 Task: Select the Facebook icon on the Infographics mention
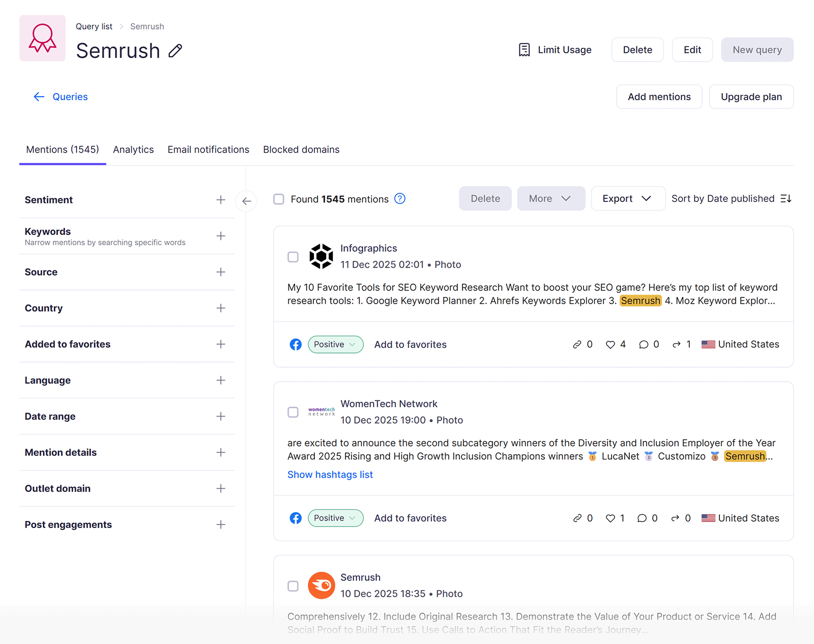tap(296, 344)
